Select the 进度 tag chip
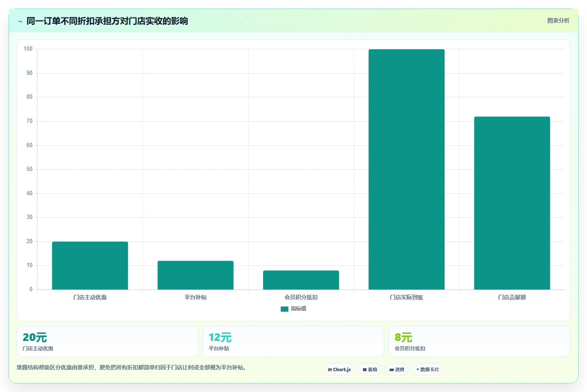 click(x=397, y=369)
